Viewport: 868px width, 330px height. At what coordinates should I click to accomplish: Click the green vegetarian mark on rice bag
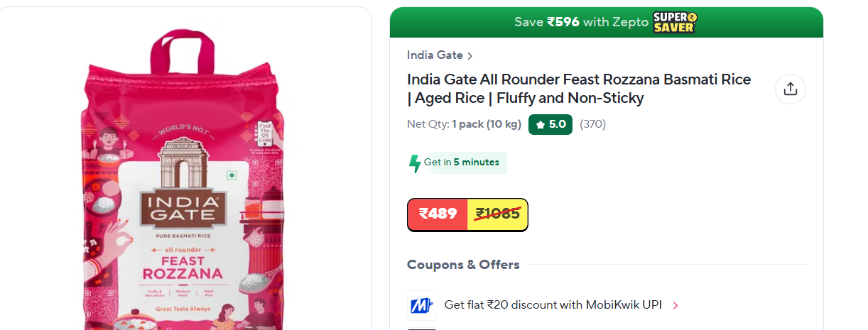click(230, 175)
